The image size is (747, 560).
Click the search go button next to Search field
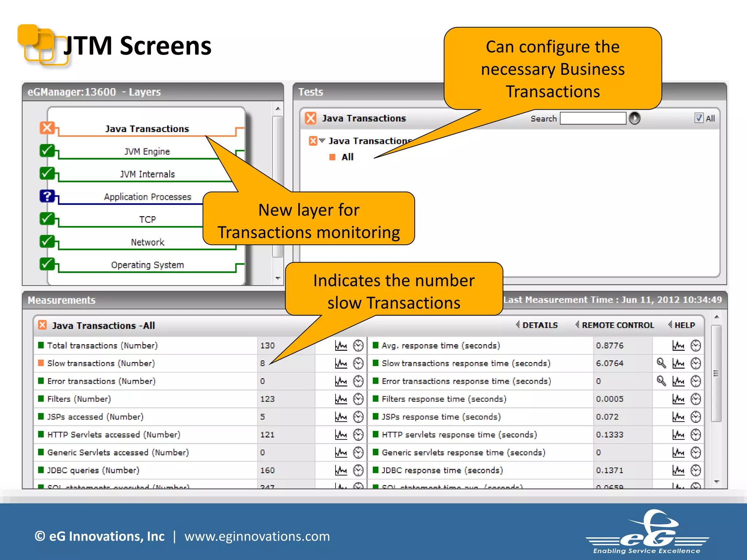pyautogui.click(x=634, y=118)
